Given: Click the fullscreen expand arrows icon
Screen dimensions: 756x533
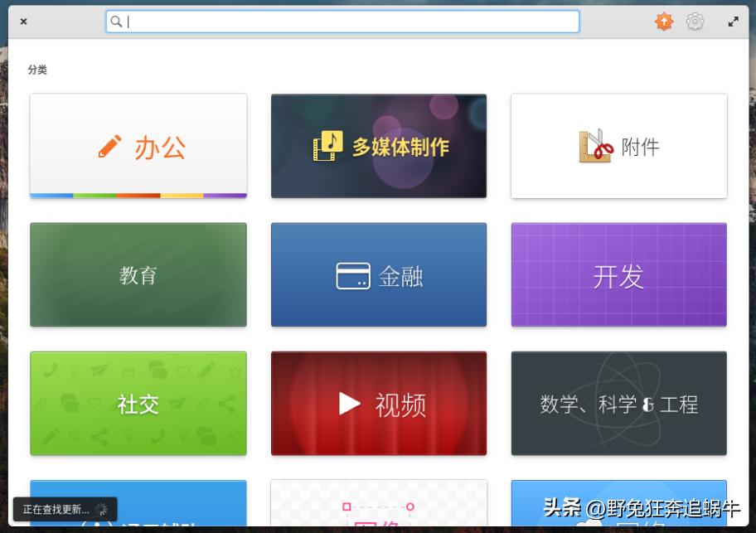Looking at the screenshot, I should (x=733, y=21).
